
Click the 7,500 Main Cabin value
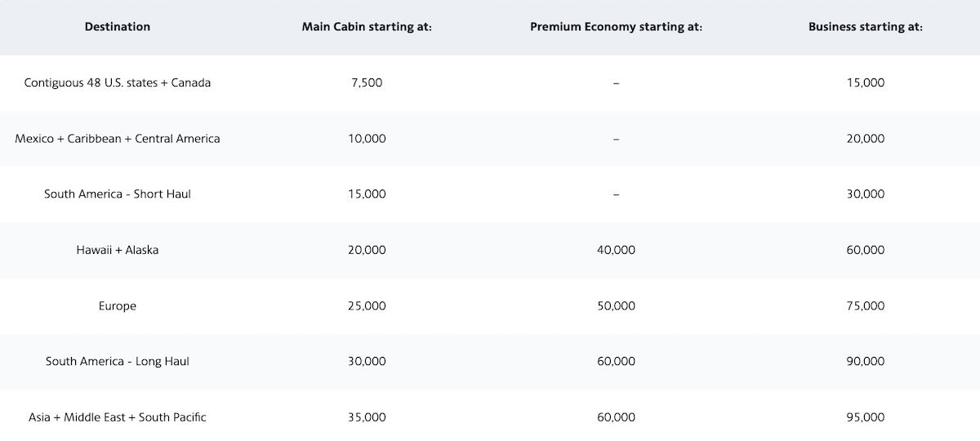367,82
